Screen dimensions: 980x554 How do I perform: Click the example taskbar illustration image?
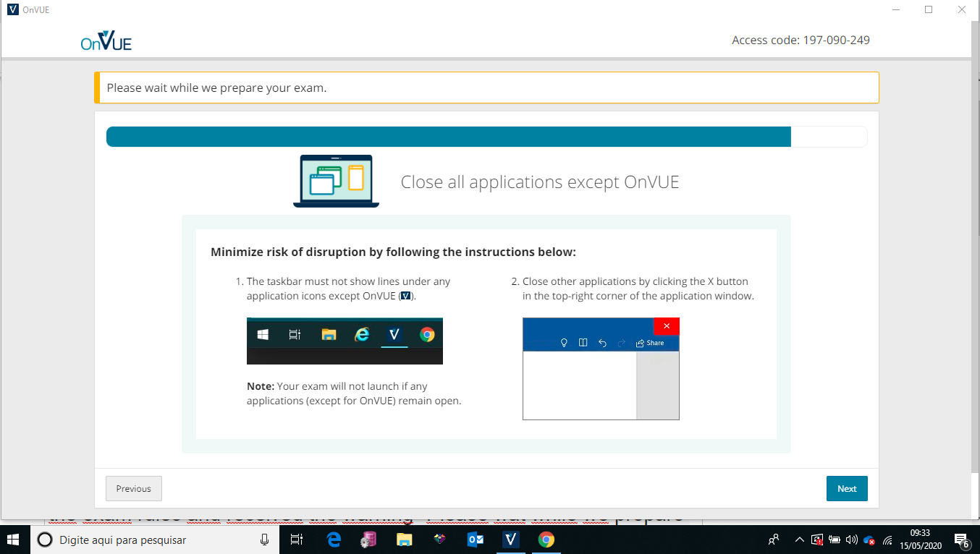pos(345,341)
